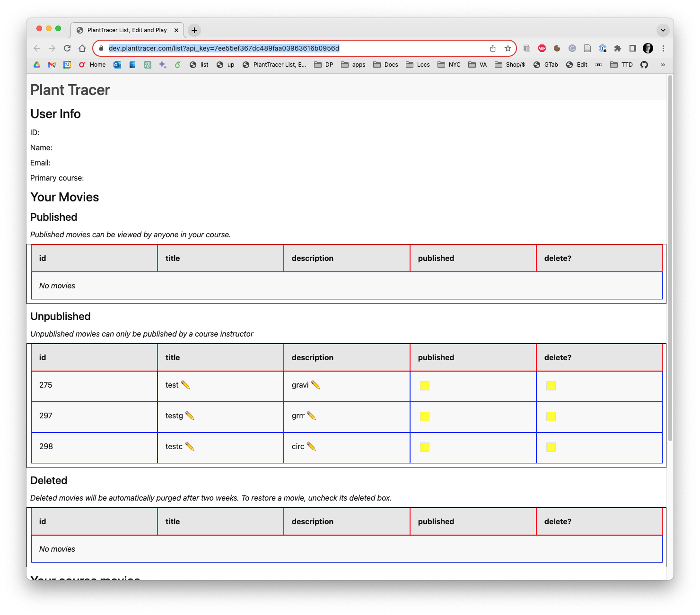Image resolution: width=700 pixels, height=615 pixels.
Task: Open the Docs bookmark folder
Action: point(385,65)
